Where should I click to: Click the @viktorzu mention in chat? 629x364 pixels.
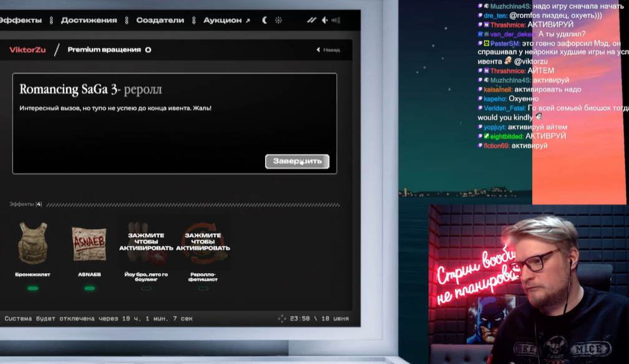pyautogui.click(x=530, y=61)
